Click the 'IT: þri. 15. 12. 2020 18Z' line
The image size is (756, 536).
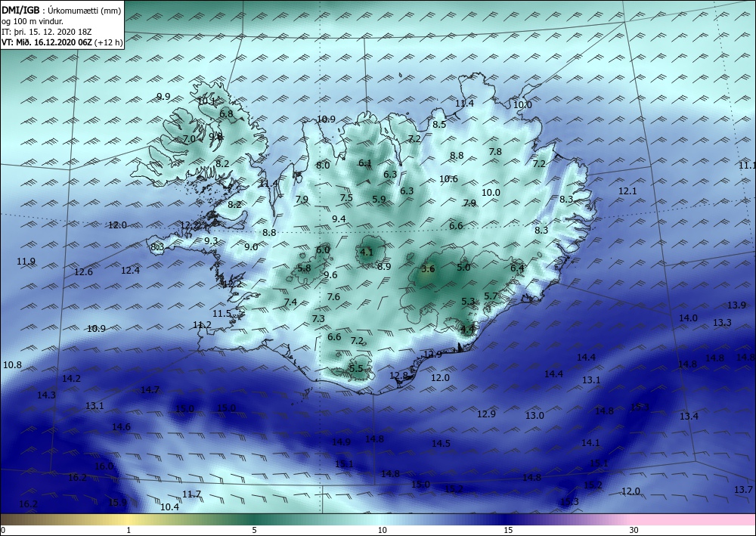(47, 32)
